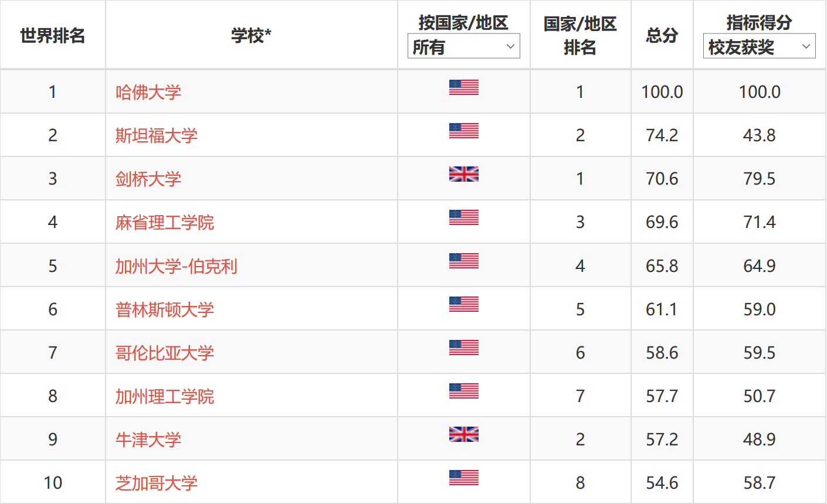Open the 所有 country/region filter dropdown
This screenshot has height=504, width=827.
463,46
